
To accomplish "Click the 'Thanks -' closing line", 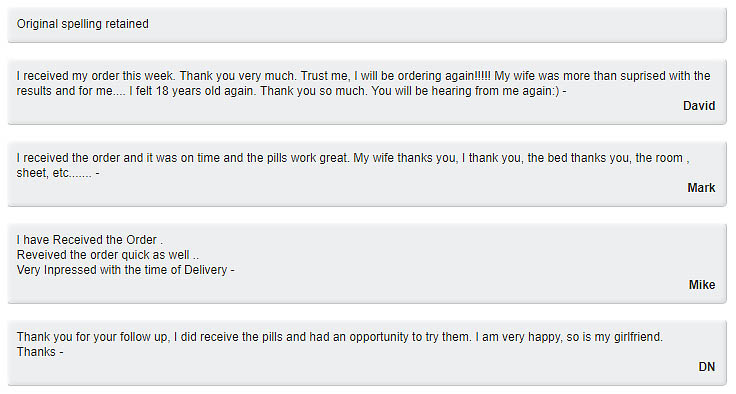I will point(40,352).
